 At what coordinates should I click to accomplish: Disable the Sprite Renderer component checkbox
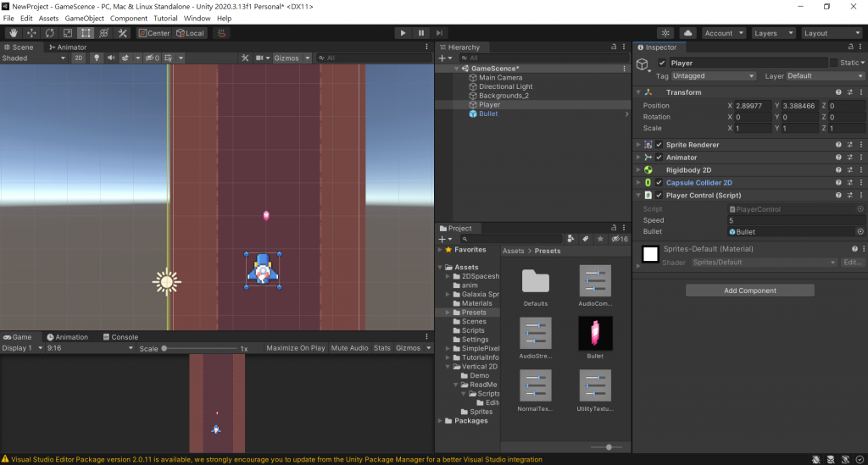[x=659, y=145]
